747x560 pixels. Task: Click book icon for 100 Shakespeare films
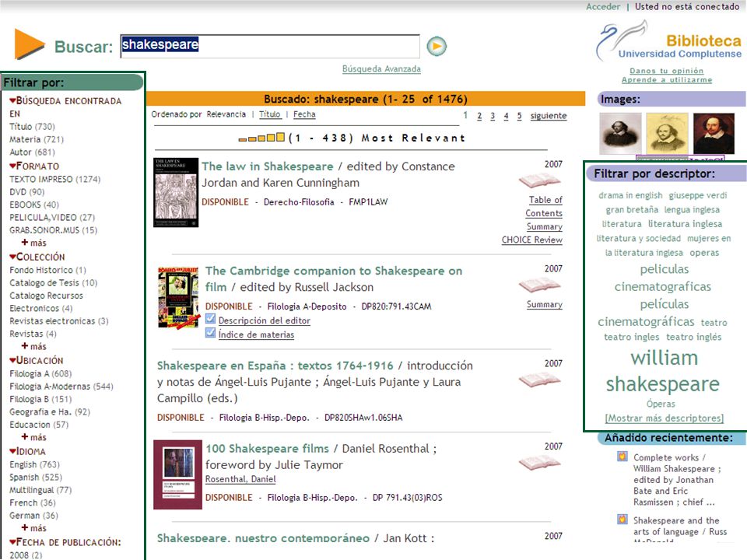[539, 463]
